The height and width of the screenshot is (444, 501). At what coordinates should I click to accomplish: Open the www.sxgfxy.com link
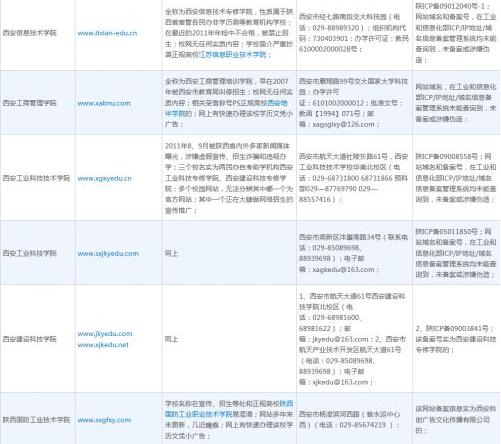tap(104, 420)
